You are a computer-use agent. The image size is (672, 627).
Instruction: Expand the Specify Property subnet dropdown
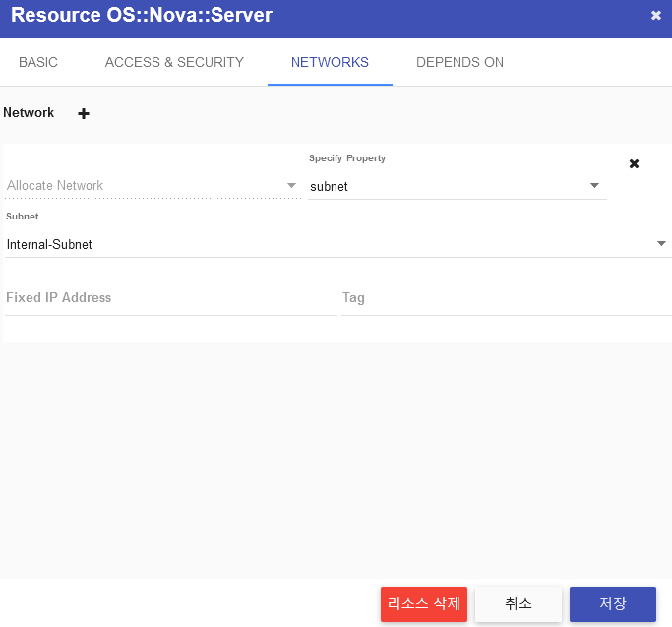click(x=457, y=187)
